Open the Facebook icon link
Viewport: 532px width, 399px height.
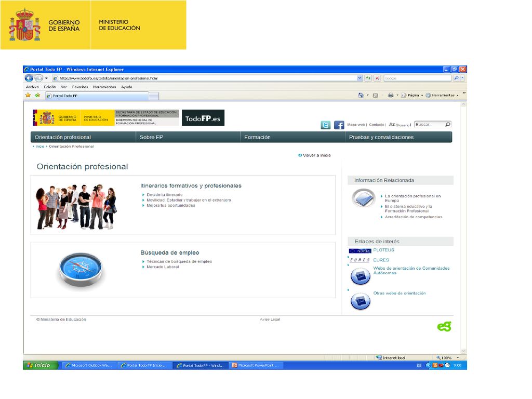[339, 125]
